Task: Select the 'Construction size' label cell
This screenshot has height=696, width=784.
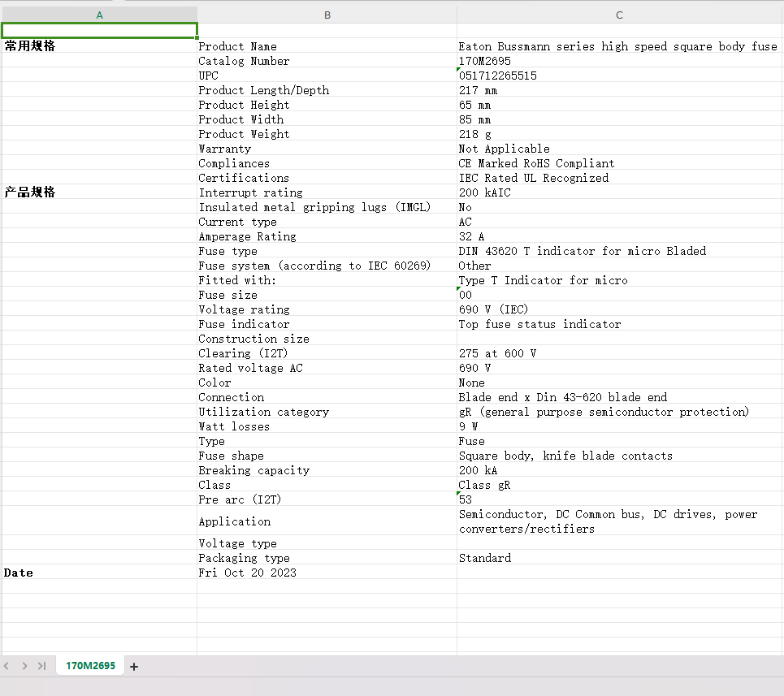Action: point(327,339)
